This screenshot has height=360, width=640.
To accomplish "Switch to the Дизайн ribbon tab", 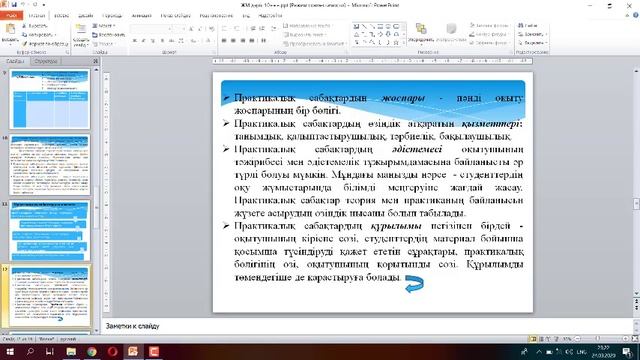I will pos(85,16).
